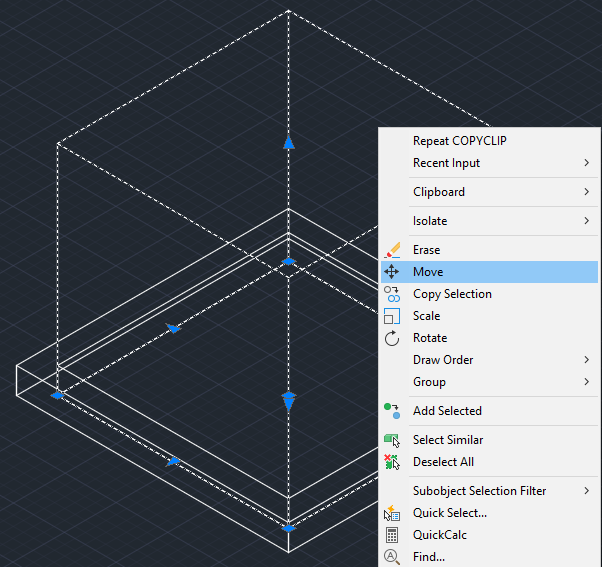This screenshot has height=567, width=602.
Task: Click the blue grip at box's left corner
Action: click(57, 395)
